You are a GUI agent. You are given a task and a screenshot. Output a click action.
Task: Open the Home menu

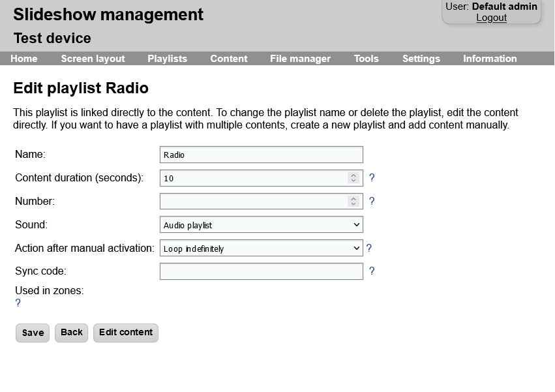24,59
